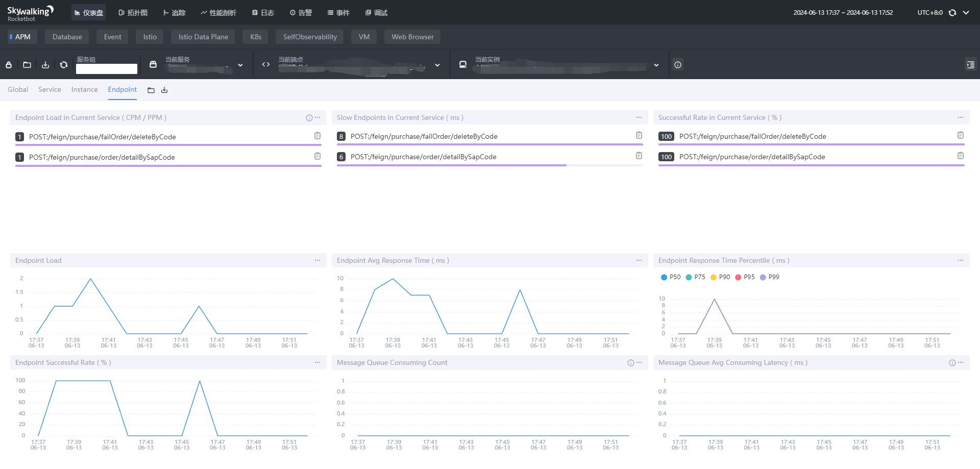
Task: Switch to the Instance tab
Action: click(x=84, y=89)
